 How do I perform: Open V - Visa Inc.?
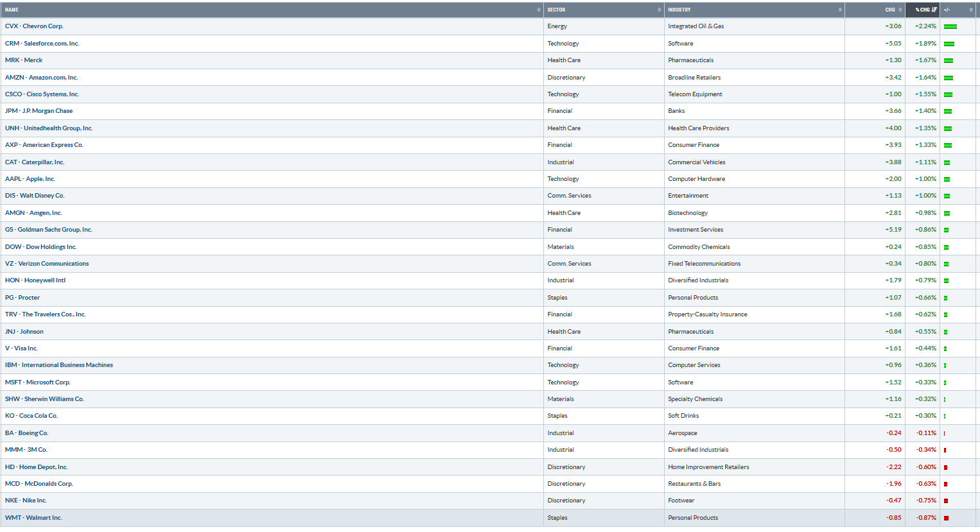(x=21, y=348)
